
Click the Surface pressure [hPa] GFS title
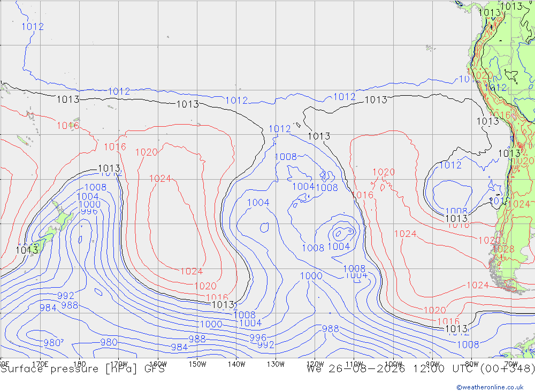[82, 369]
